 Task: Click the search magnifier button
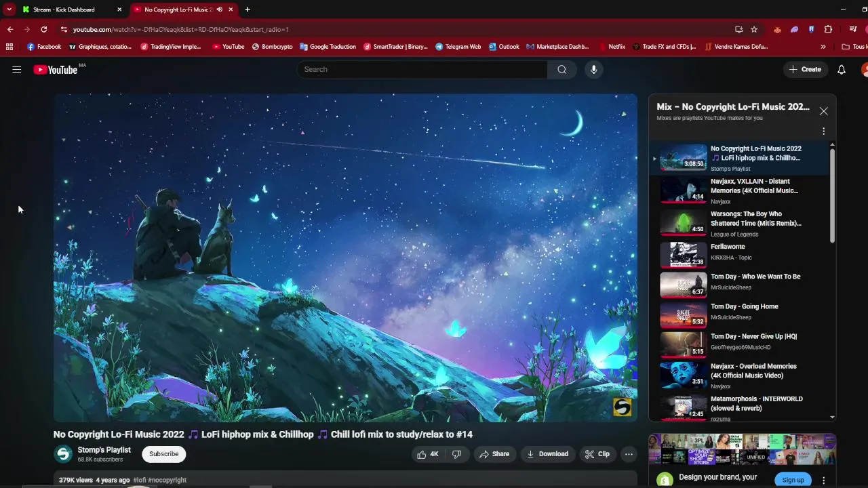click(x=562, y=69)
